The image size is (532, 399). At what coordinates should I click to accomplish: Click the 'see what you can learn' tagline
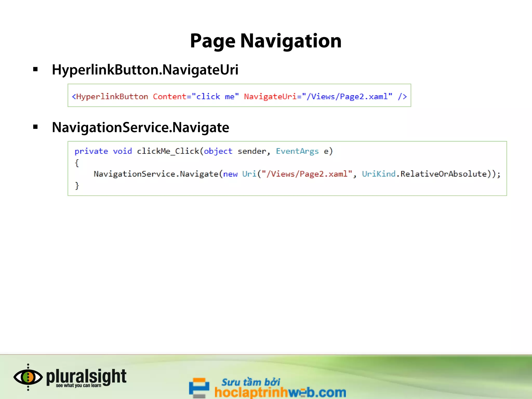point(78,385)
